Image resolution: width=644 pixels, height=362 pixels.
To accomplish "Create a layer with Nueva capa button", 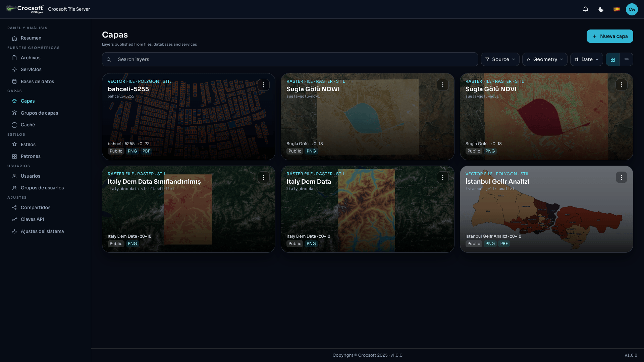I will [610, 36].
